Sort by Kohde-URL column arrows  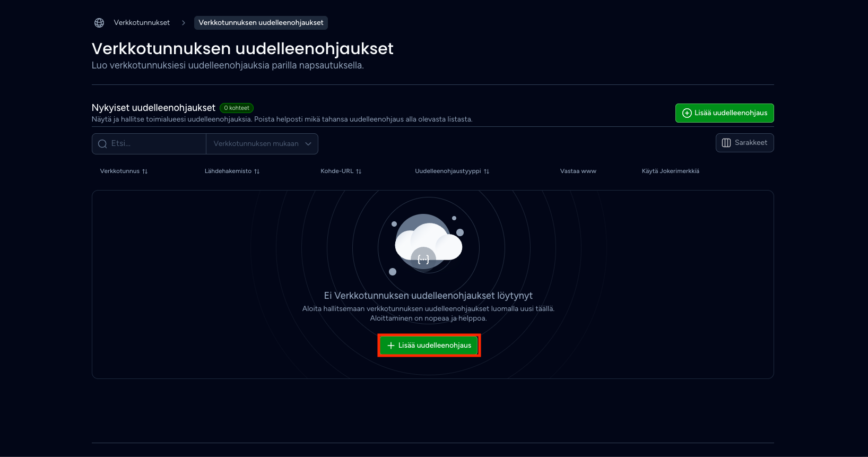coord(359,171)
